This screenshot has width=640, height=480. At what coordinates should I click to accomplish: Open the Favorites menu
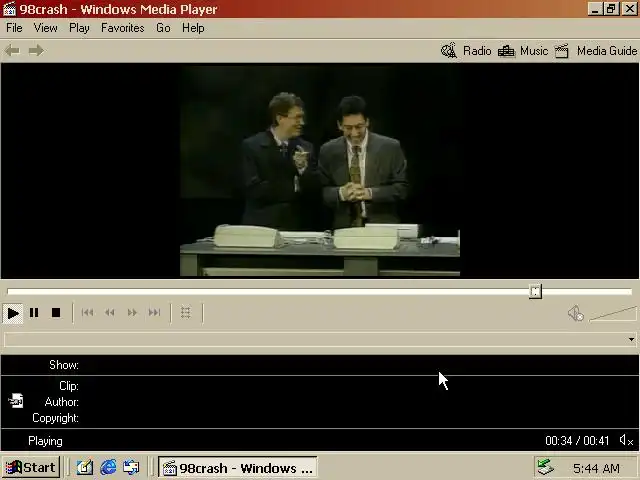(123, 28)
